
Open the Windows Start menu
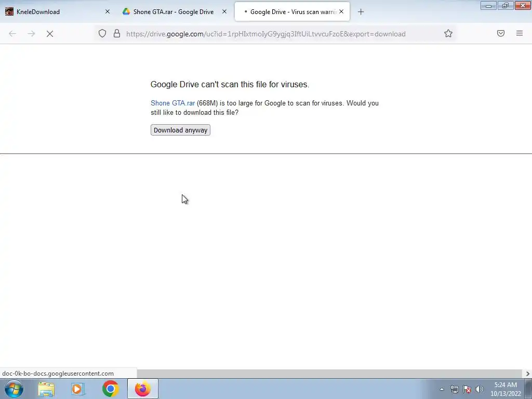click(14, 389)
